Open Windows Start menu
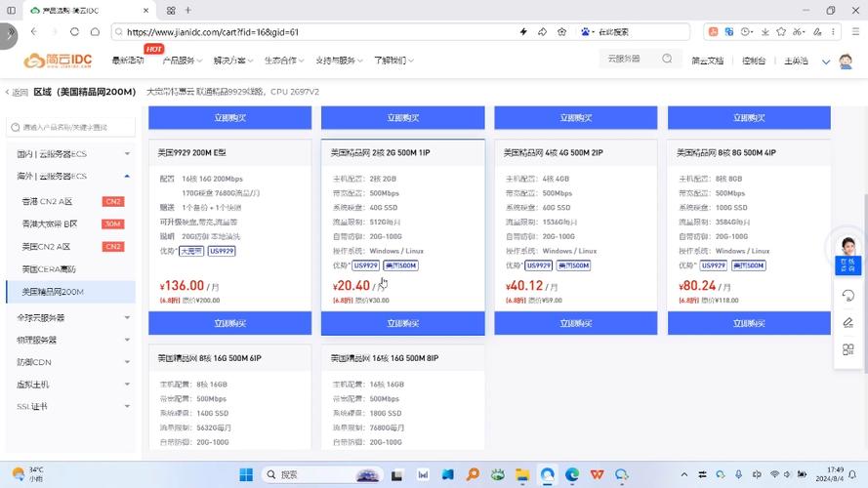The image size is (868, 488). [x=246, y=474]
